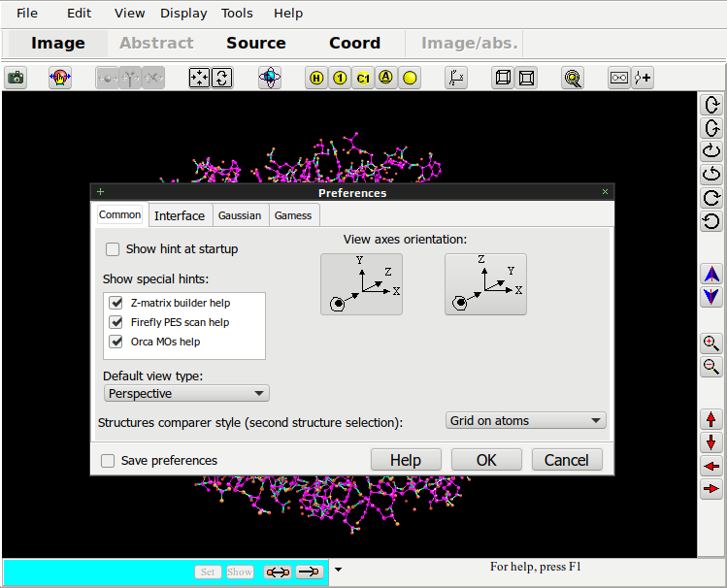Image resolution: width=727 pixels, height=588 pixels.
Task: Toggle the yellow C1 label icon
Action: [363, 78]
